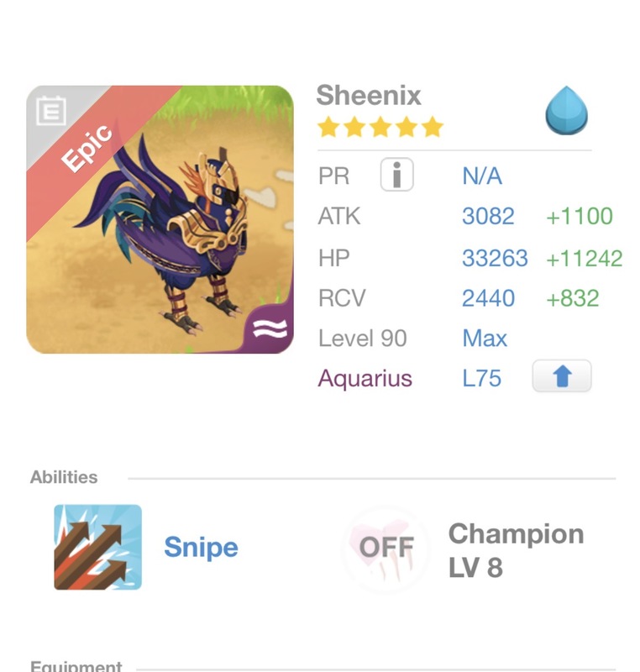
Task: Tap the Sheenix name heading
Action: coord(369,95)
